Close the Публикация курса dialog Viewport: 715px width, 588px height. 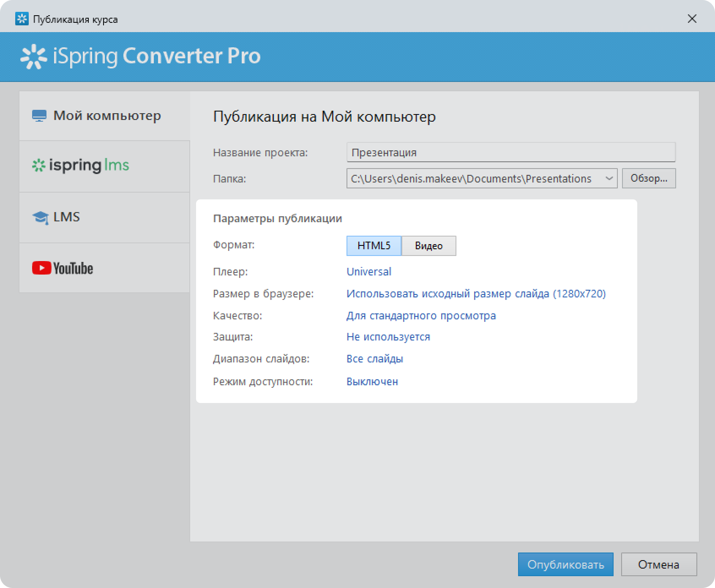pyautogui.click(x=692, y=19)
